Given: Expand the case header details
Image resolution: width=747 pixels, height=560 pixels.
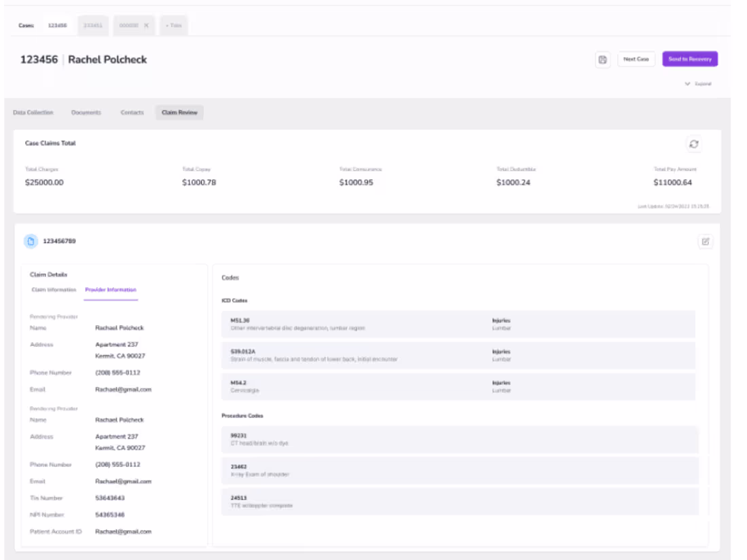Looking at the screenshot, I should pyautogui.click(x=697, y=83).
